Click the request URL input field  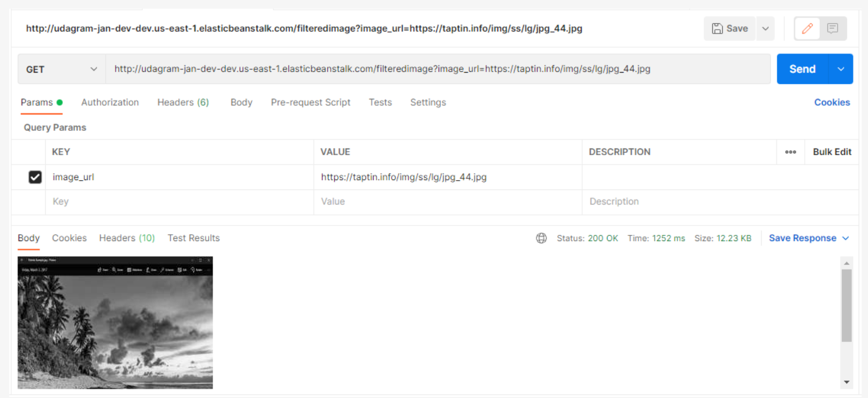pos(437,69)
